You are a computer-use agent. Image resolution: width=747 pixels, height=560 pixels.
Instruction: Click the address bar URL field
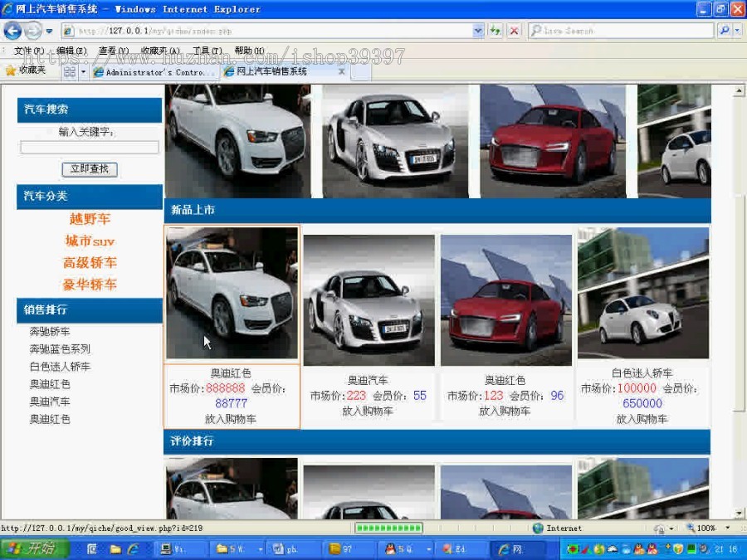click(268, 31)
